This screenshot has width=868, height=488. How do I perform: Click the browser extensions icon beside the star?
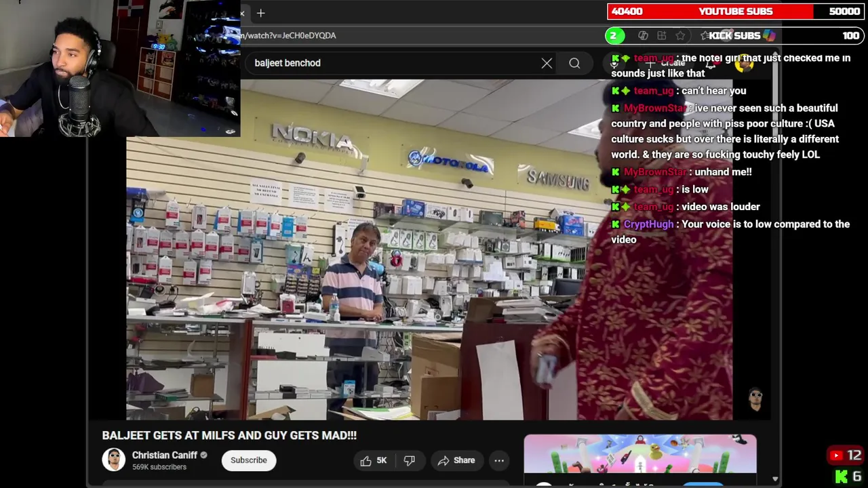662,35
